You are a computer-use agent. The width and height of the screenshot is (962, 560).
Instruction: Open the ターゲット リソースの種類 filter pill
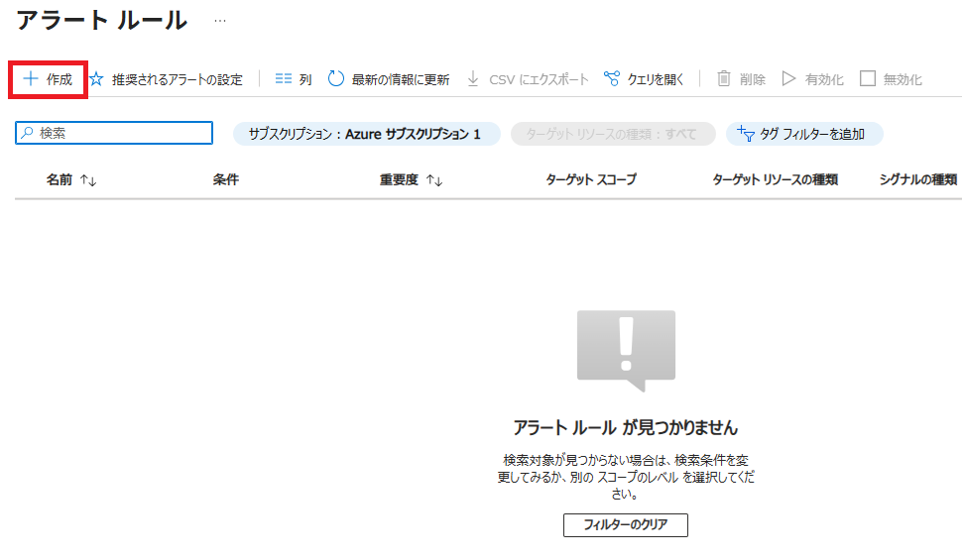click(612, 134)
